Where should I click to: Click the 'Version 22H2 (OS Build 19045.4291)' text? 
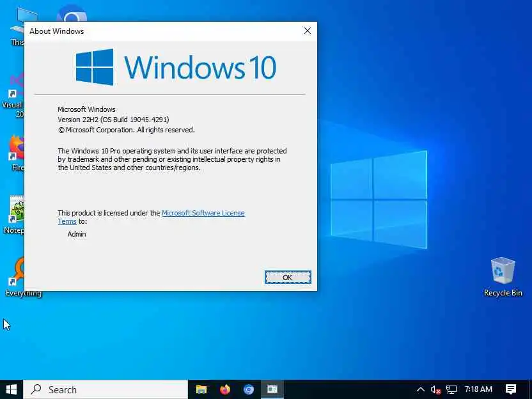coord(113,120)
